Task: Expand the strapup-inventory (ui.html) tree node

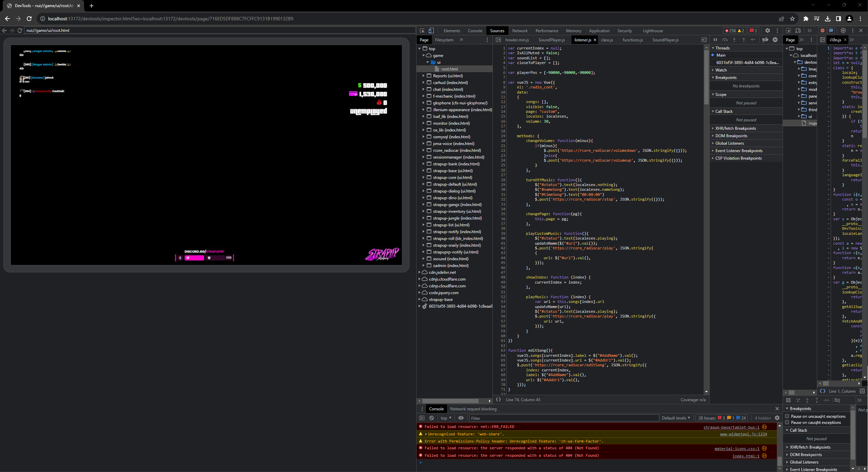Action: click(x=424, y=211)
